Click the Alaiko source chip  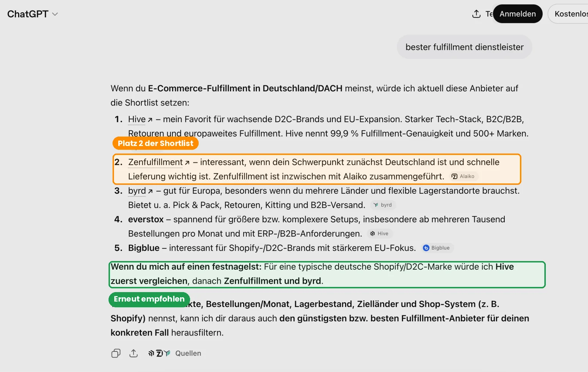(x=463, y=176)
